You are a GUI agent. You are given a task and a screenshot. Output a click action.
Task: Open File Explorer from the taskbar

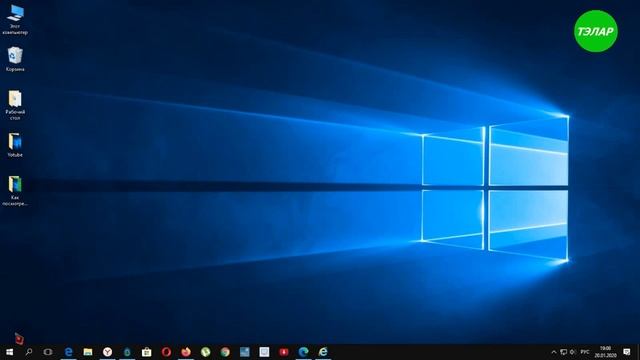88,352
